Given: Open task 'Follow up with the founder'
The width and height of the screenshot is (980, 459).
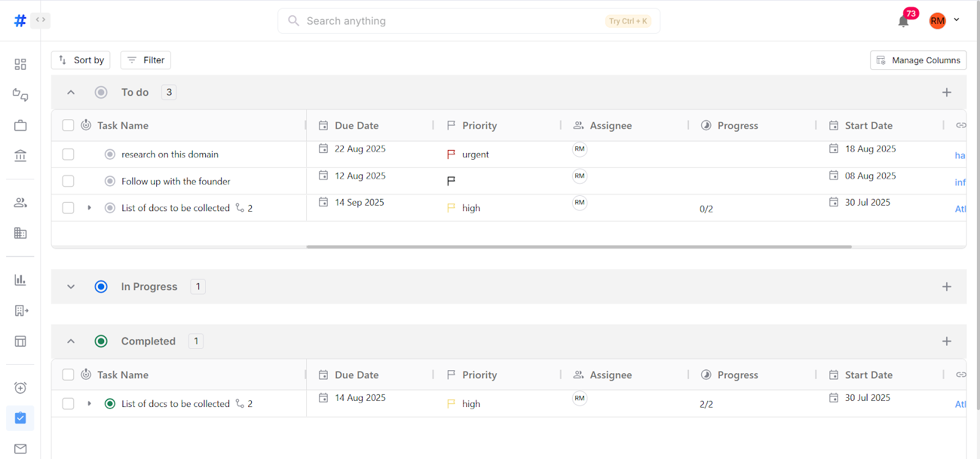Looking at the screenshot, I should tap(176, 181).
